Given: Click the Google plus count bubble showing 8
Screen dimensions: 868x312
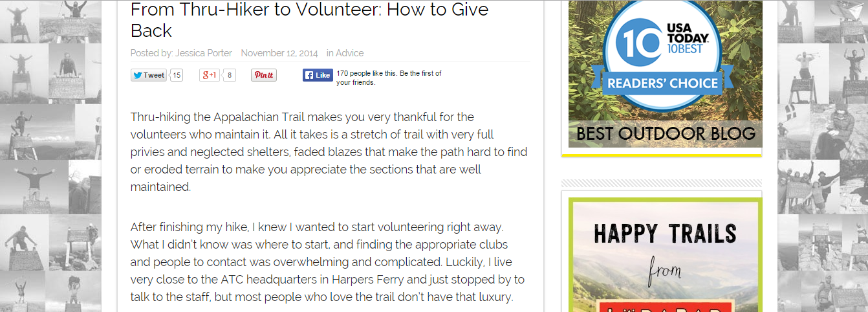Looking at the screenshot, I should pos(230,75).
